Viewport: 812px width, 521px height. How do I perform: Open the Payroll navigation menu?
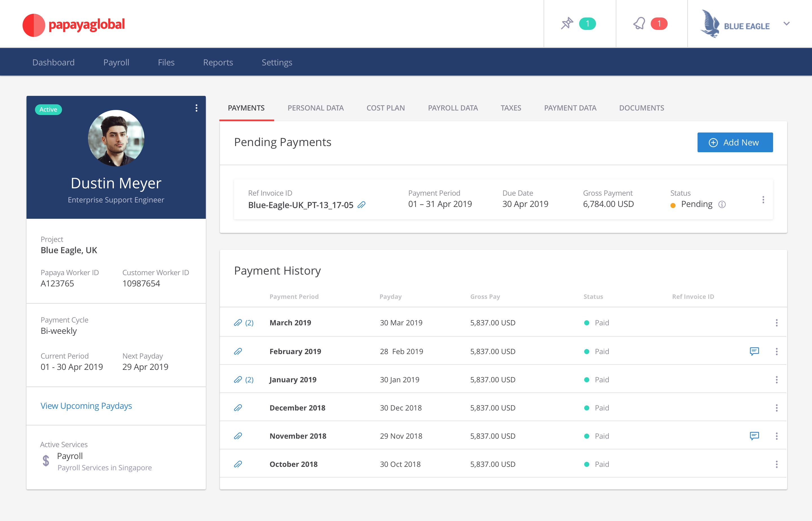point(116,62)
